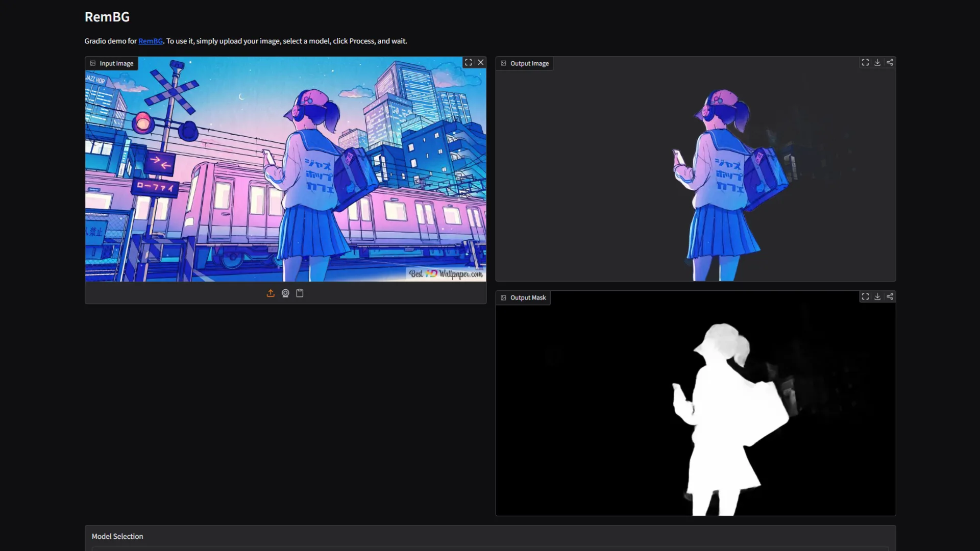Download the Output Image
The width and height of the screenshot is (980, 551).
coord(877,62)
